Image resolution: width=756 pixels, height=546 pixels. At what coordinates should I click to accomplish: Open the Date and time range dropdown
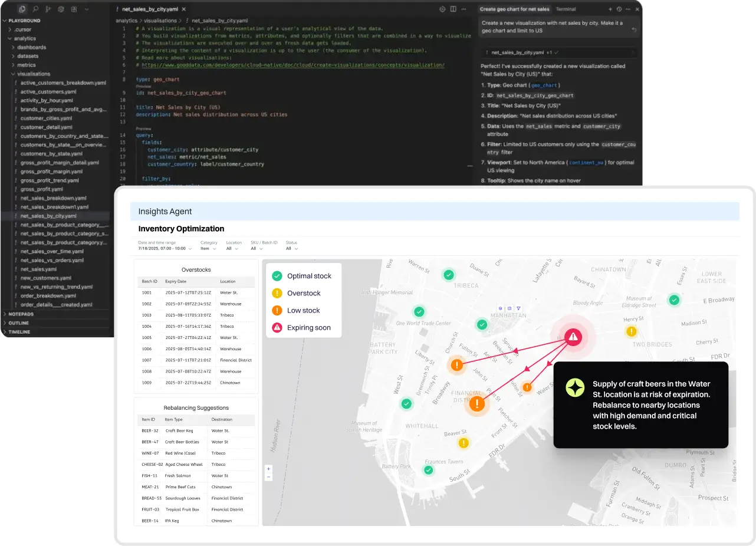point(163,249)
